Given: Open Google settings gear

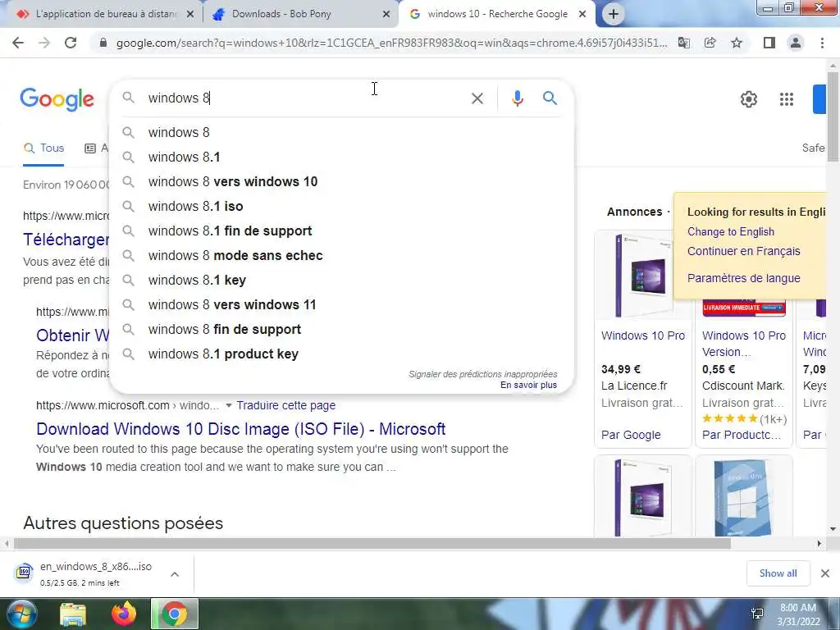Looking at the screenshot, I should [748, 99].
